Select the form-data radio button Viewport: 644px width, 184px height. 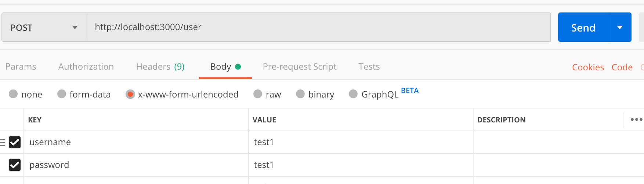tap(62, 94)
